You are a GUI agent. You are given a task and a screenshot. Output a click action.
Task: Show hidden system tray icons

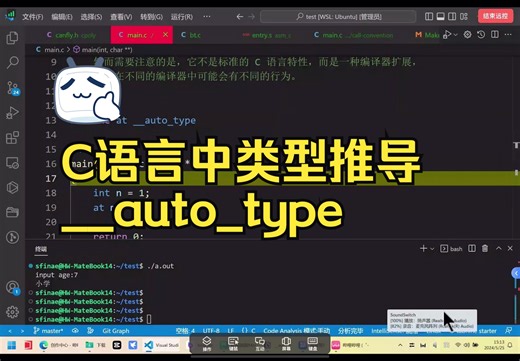coord(400,345)
